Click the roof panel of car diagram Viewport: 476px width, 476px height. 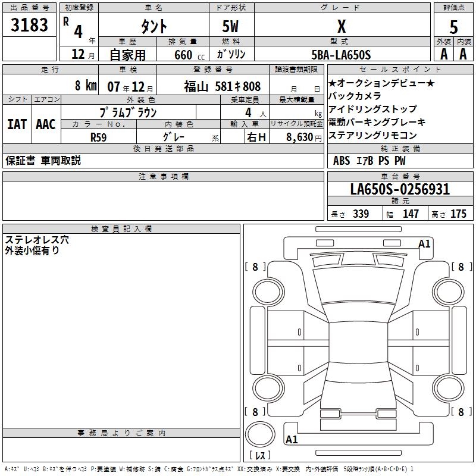pos(359,342)
